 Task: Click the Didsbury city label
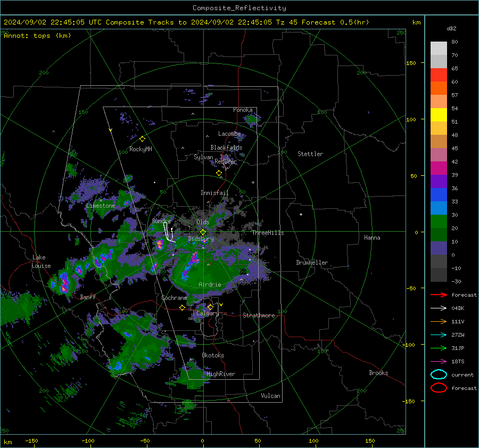coord(201,239)
